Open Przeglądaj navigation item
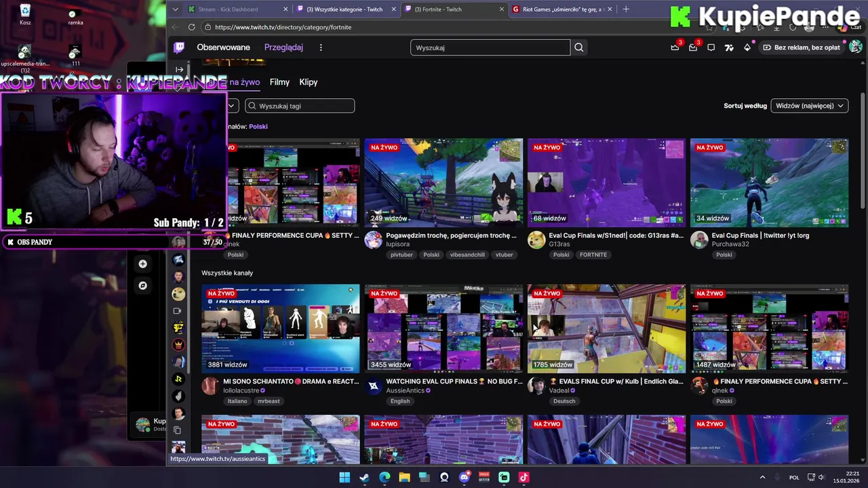Image resolution: width=868 pixels, height=488 pixels. [x=283, y=47]
